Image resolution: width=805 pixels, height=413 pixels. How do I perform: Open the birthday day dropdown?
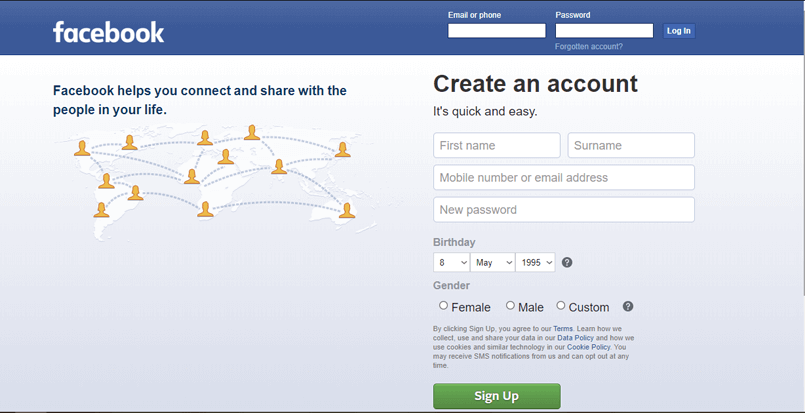tap(451, 262)
